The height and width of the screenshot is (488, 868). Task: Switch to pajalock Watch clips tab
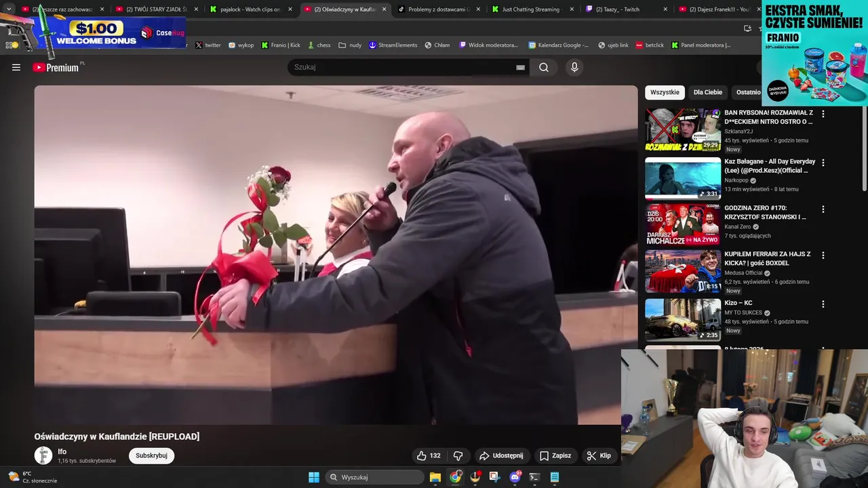250,9
